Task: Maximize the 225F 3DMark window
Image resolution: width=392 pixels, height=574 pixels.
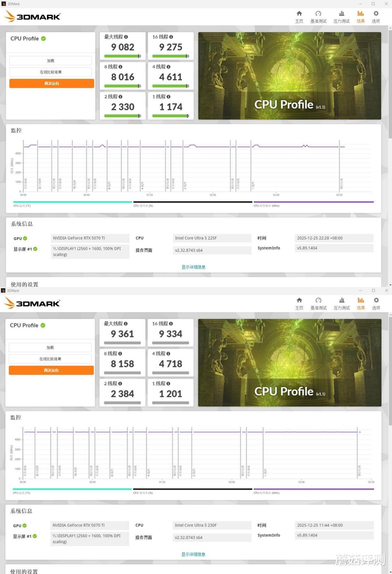Action: point(373,4)
